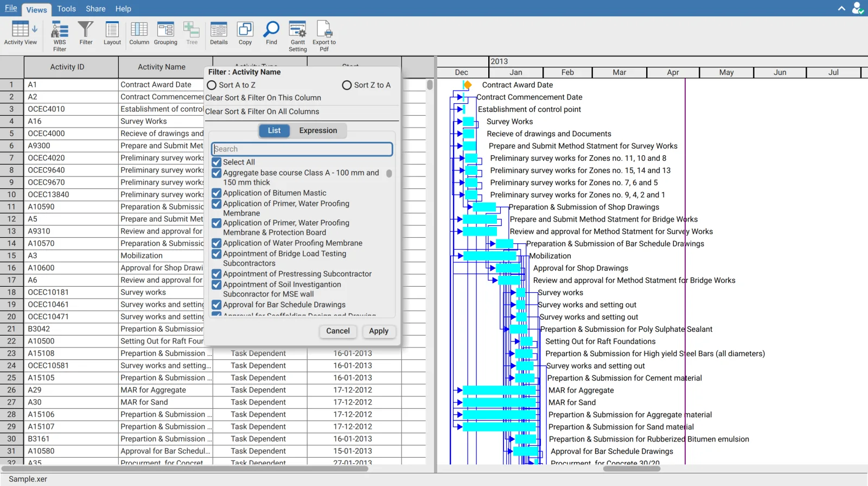Open the Layout tool

point(112,33)
